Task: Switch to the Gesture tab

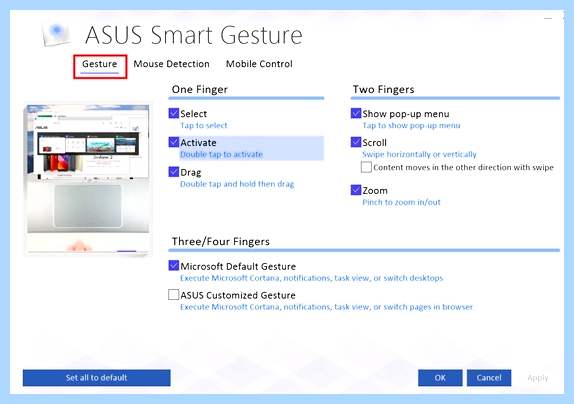Action: click(100, 64)
